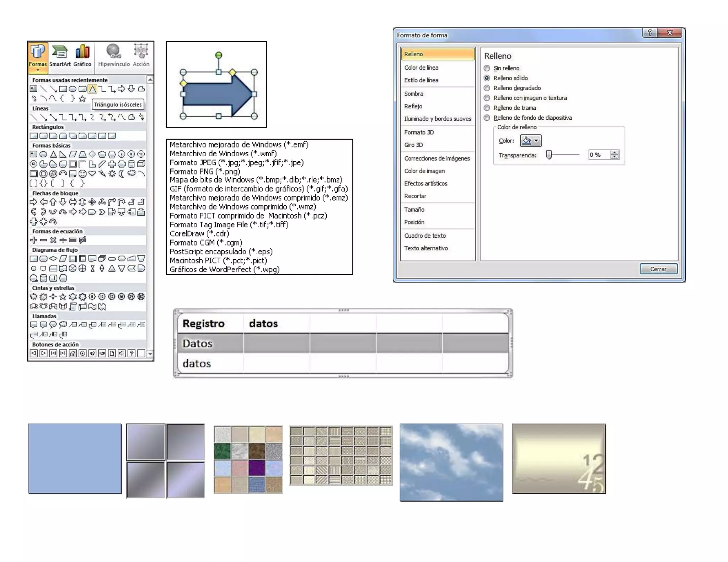Image resolution: width=728 pixels, height=562 pixels.
Task: Open the SmartArt icon
Action: [x=60, y=52]
